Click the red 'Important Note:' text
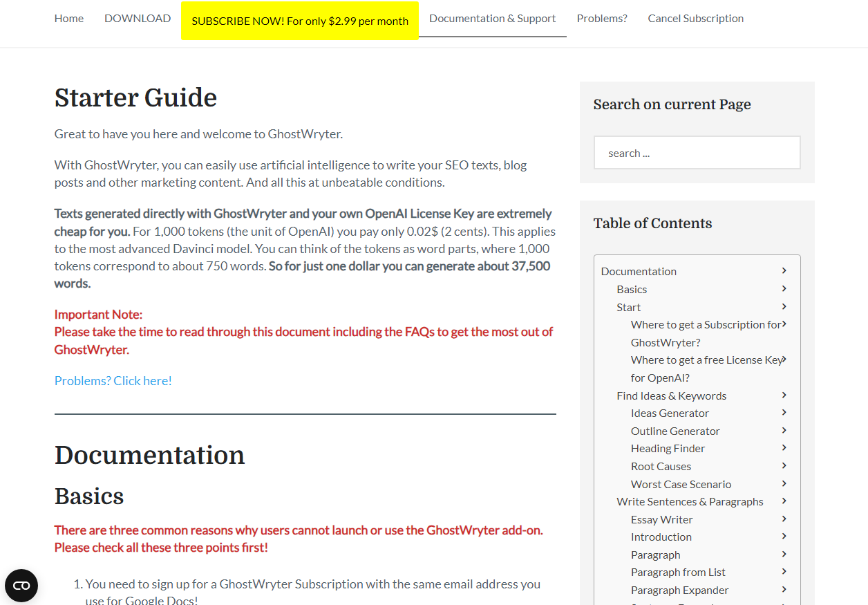This screenshot has width=868, height=605. [98, 315]
